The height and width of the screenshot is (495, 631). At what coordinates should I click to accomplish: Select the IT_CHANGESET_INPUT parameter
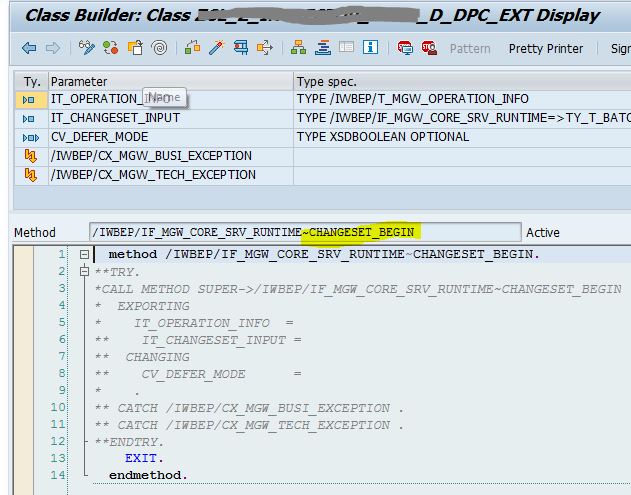click(x=112, y=118)
